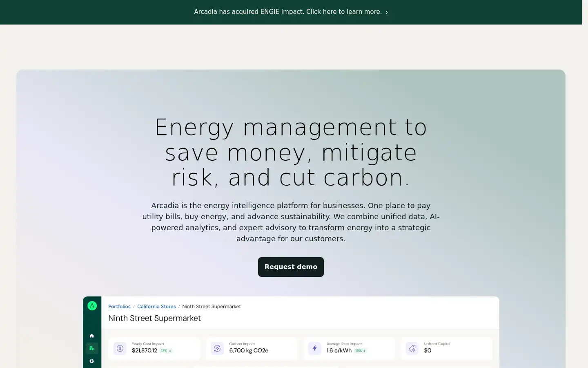The height and width of the screenshot is (368, 588).
Task: Click the 'Ninth Street Supermarket' page heading
Action: tap(154, 318)
